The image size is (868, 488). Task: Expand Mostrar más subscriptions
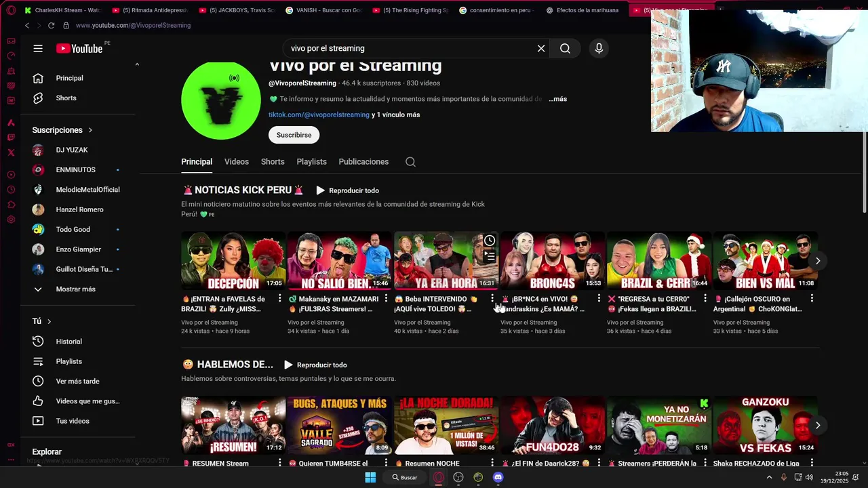79,289
